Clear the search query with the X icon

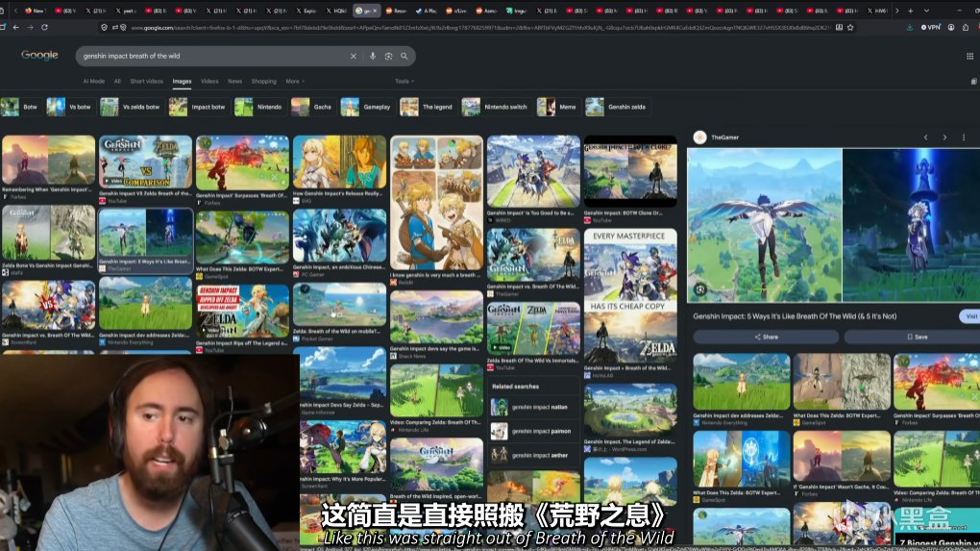tap(354, 57)
